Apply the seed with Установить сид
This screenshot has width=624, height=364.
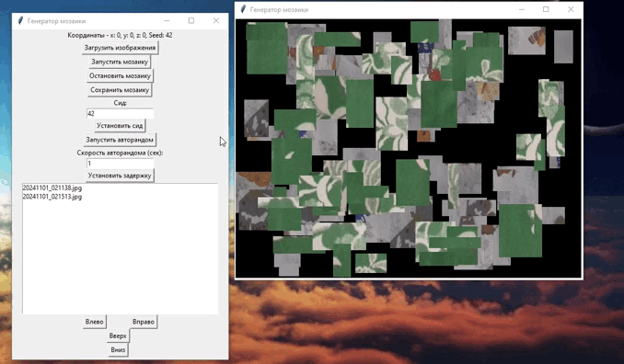pyautogui.click(x=120, y=126)
